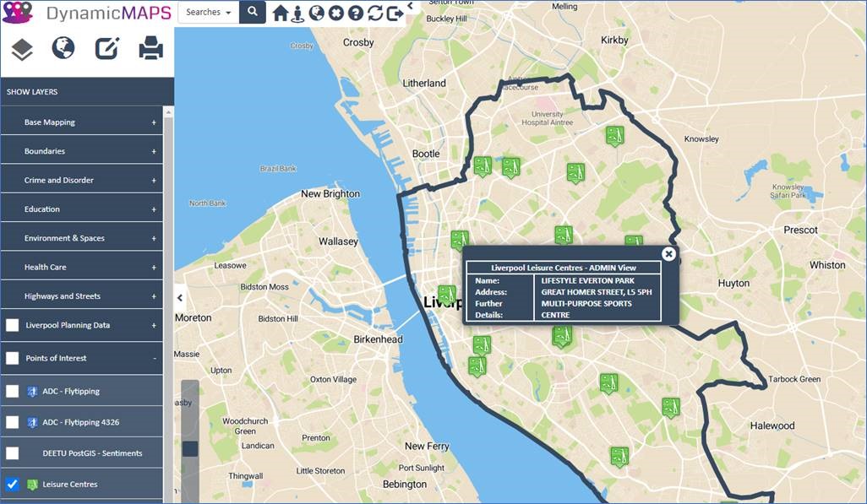Open the edit/annotate pencil tool
Viewport: 867px width, 504px height.
106,48
